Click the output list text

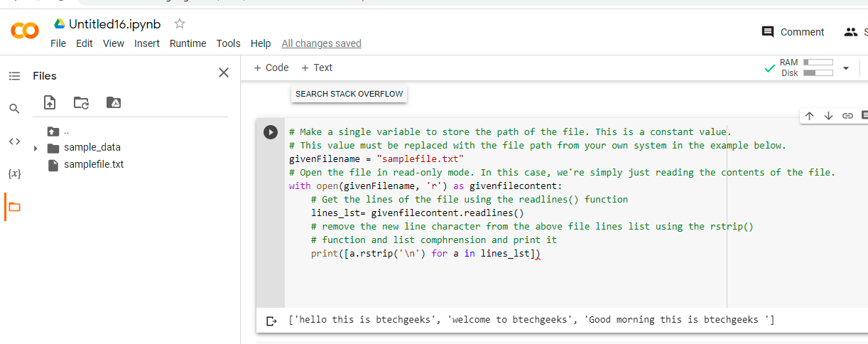coord(531,320)
